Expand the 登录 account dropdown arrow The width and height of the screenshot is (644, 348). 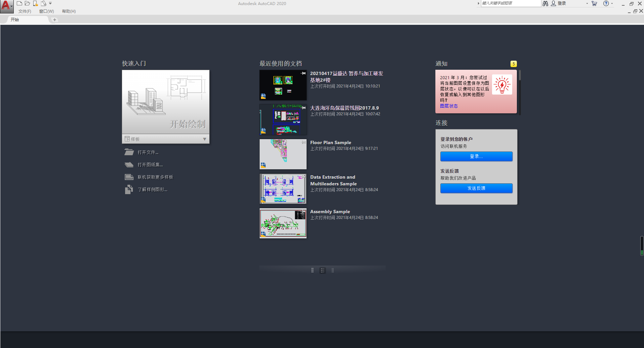coord(587,3)
